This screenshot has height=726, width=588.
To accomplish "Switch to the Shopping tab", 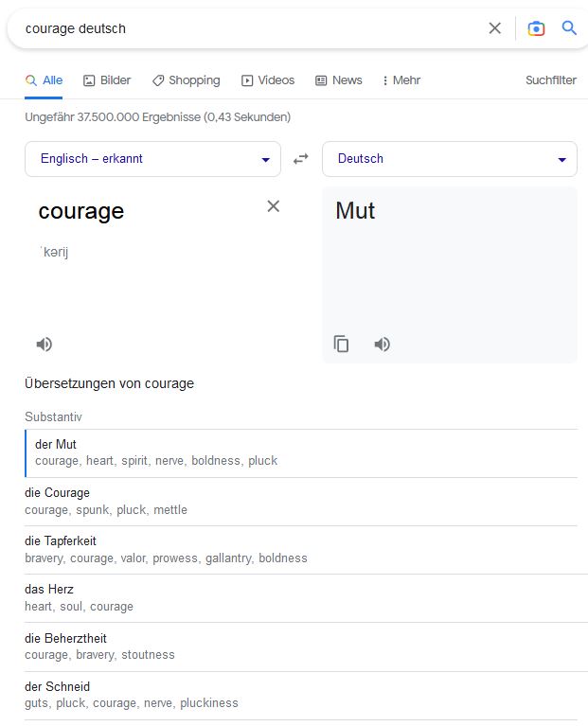I will (186, 80).
